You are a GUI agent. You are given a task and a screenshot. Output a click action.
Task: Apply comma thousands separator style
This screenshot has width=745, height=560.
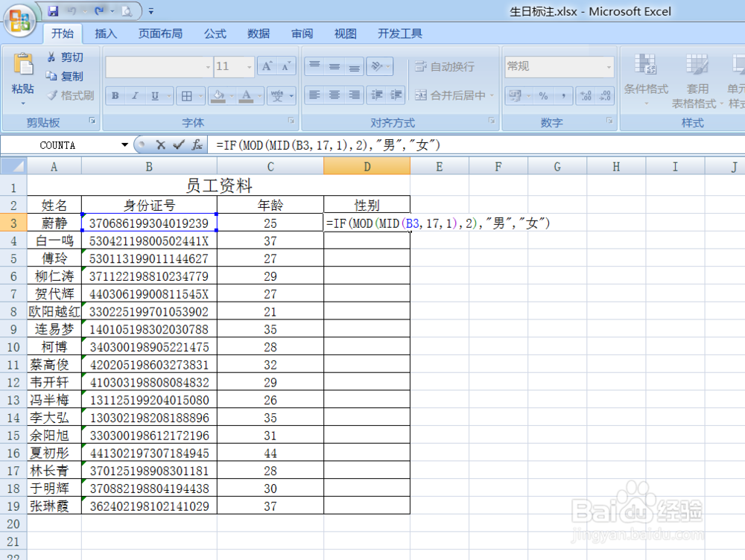point(563,96)
